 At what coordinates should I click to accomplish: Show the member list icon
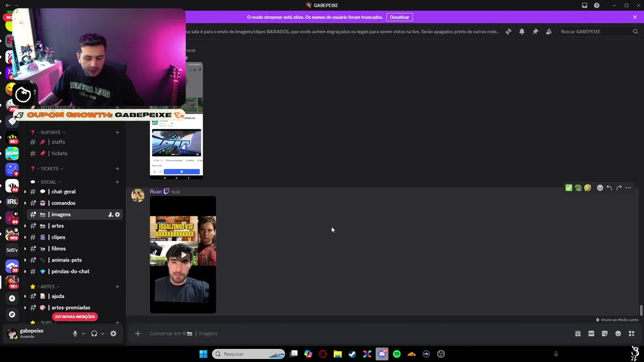[x=548, y=31]
